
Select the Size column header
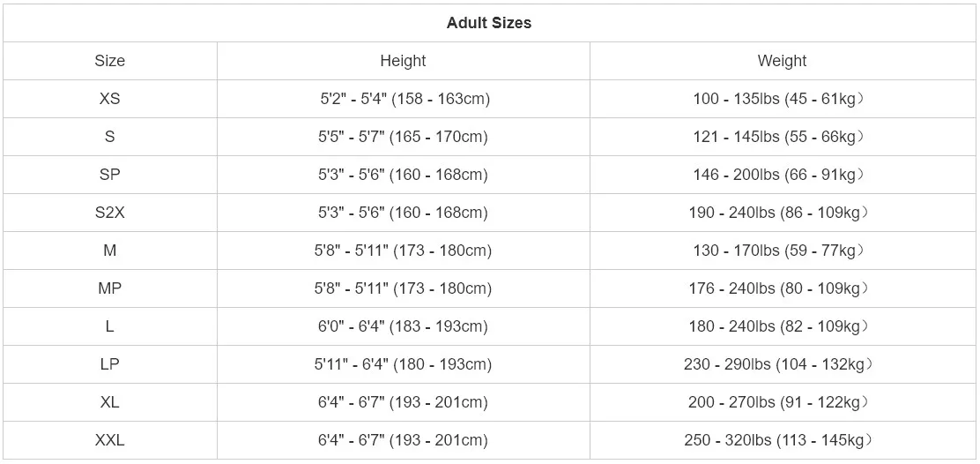click(x=110, y=61)
